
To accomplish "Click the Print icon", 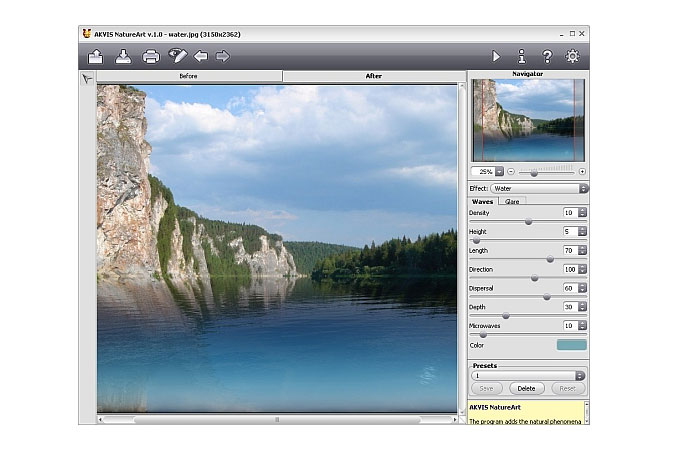I will pyautogui.click(x=150, y=57).
